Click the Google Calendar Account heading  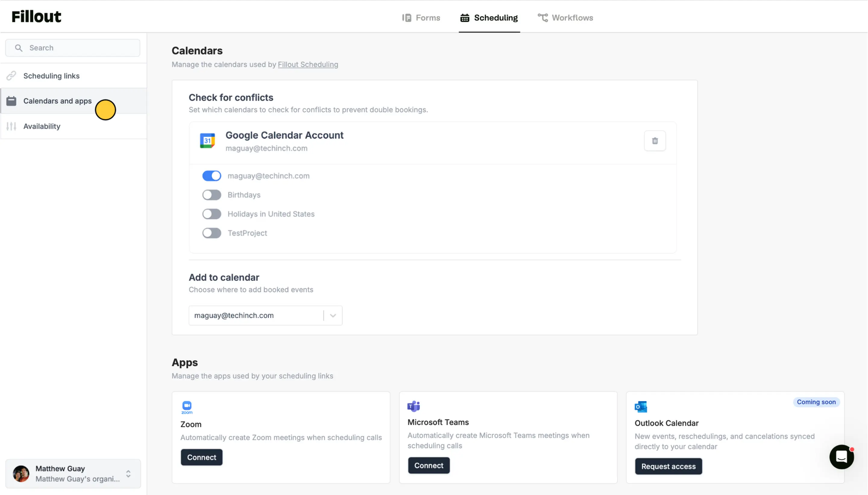(285, 135)
